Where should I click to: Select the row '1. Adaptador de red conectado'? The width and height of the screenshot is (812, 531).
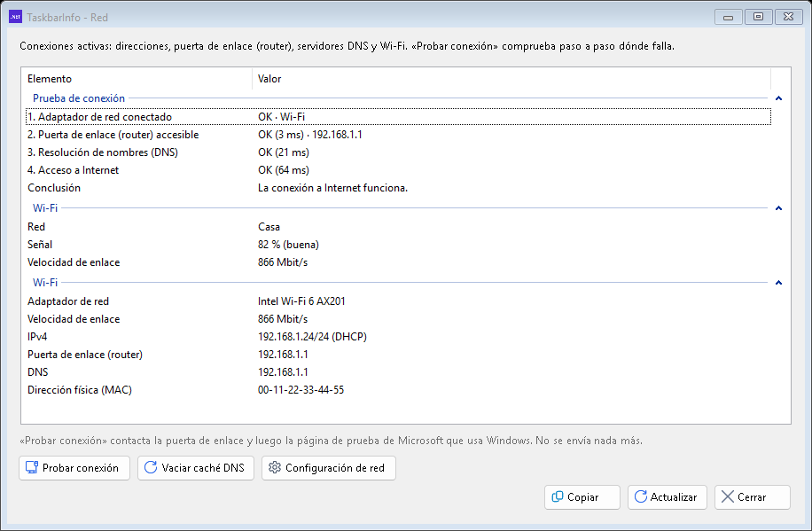coord(398,117)
